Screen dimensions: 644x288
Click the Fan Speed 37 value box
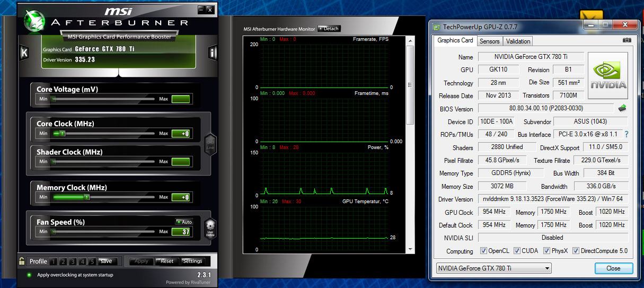[181, 232]
